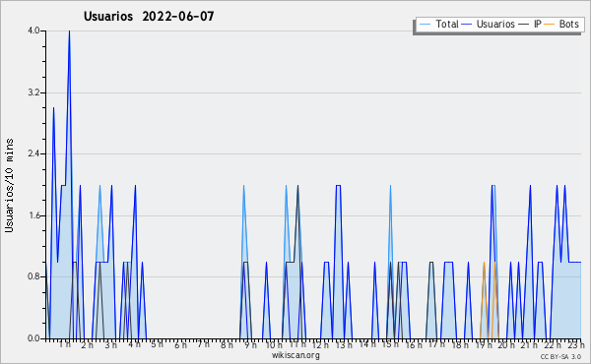Click the y-axis value 1.6
This screenshot has height=364, width=591.
(x=33, y=215)
